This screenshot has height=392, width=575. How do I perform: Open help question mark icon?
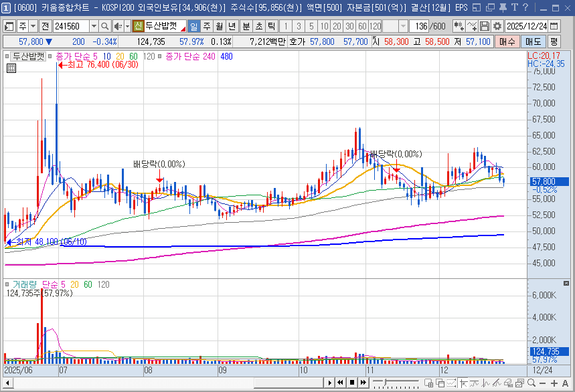click(x=525, y=8)
